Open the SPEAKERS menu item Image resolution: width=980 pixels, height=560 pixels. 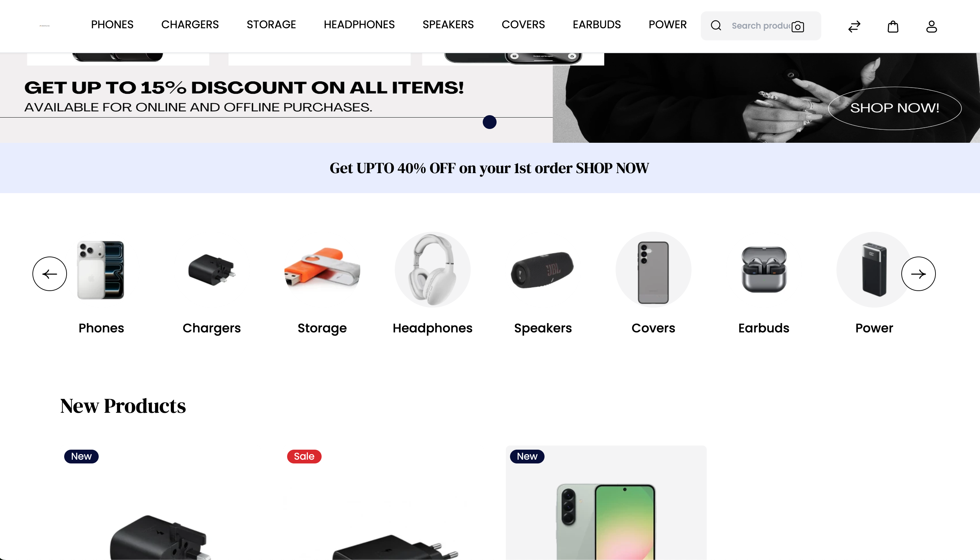448,24
